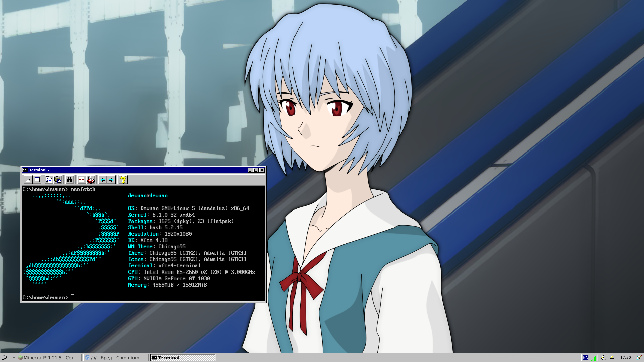
Task: Open the network signal strength tray icon
Action: [594, 358]
